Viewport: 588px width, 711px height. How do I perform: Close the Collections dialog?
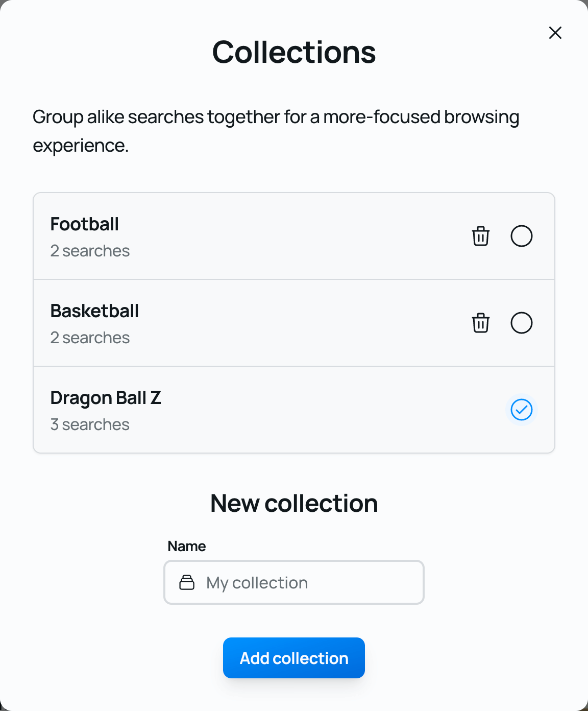555,33
